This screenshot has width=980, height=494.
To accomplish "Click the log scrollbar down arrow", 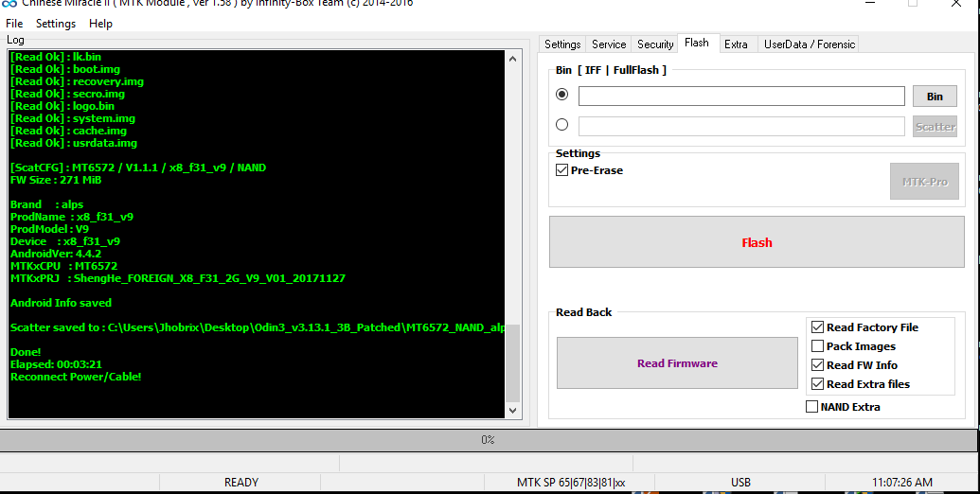I will pos(512,411).
